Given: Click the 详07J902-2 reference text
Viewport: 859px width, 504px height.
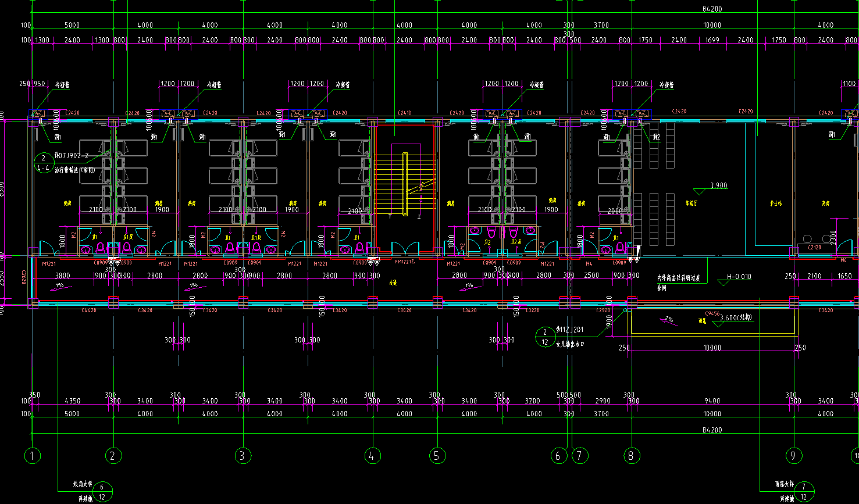Looking at the screenshot, I should (72, 156).
